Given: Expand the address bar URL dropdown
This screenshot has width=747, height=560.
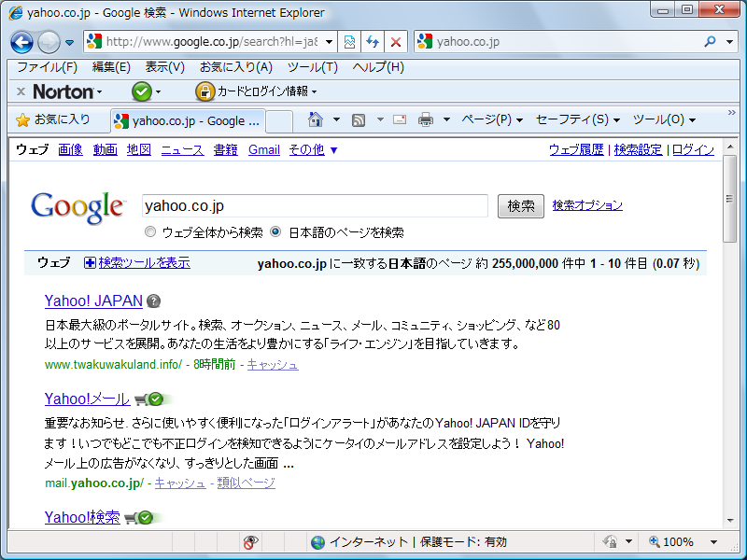Looking at the screenshot, I should point(329,42).
